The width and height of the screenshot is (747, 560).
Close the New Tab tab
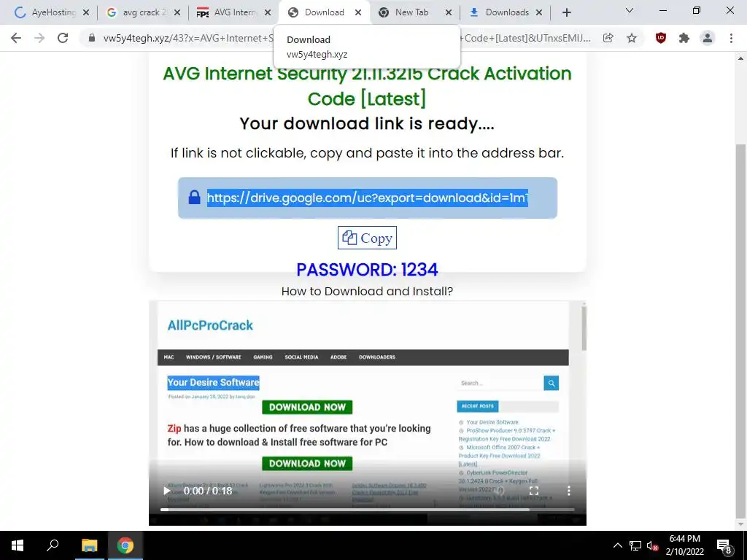[x=449, y=13]
